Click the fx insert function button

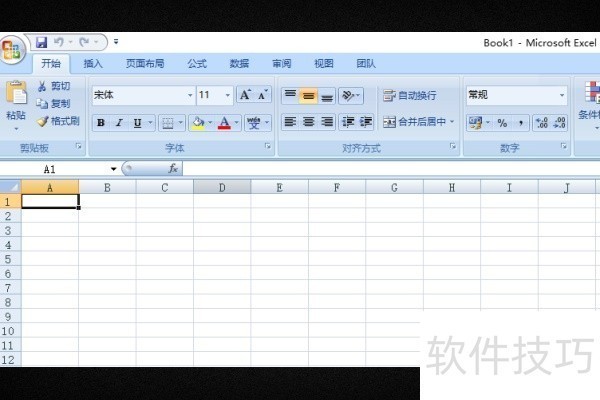pos(173,168)
